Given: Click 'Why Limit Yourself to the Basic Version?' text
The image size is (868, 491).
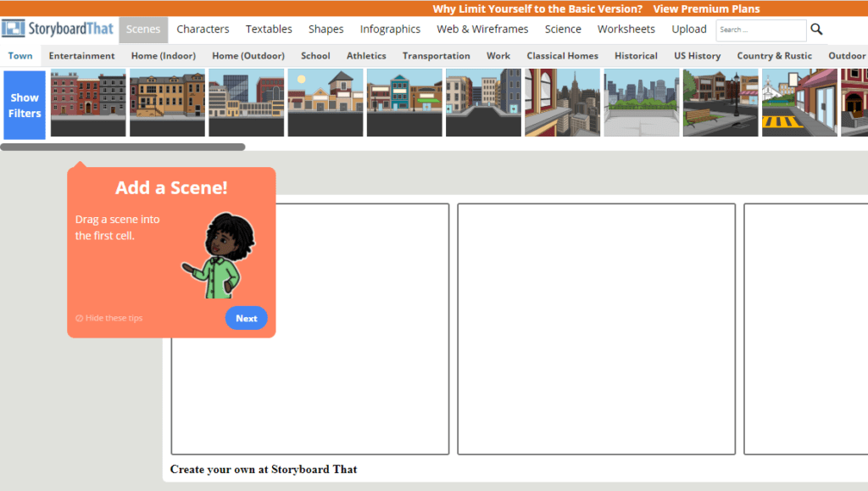Looking at the screenshot, I should 537,8.
